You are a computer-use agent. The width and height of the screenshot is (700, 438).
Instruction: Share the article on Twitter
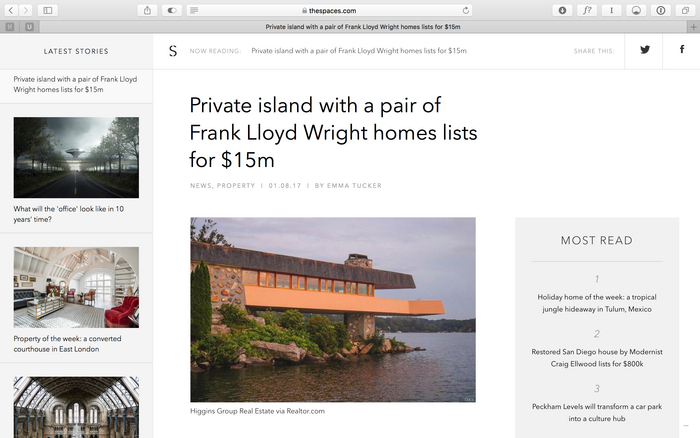pos(644,50)
